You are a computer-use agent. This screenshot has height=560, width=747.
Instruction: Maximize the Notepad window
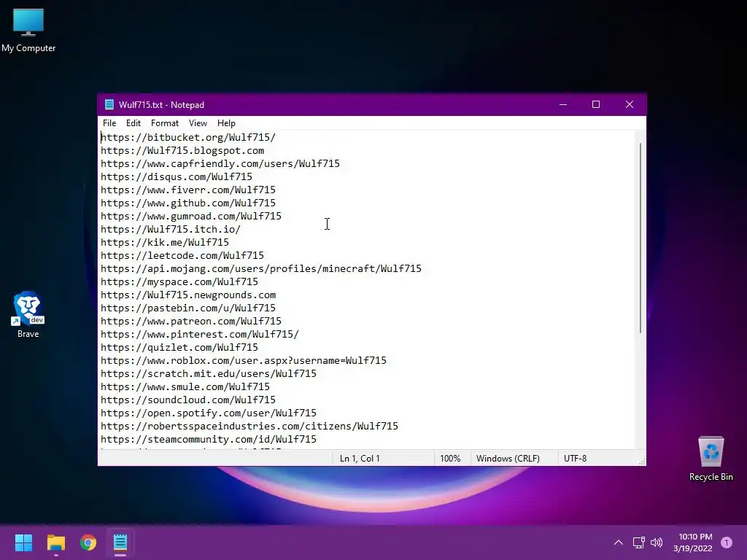pyautogui.click(x=596, y=104)
